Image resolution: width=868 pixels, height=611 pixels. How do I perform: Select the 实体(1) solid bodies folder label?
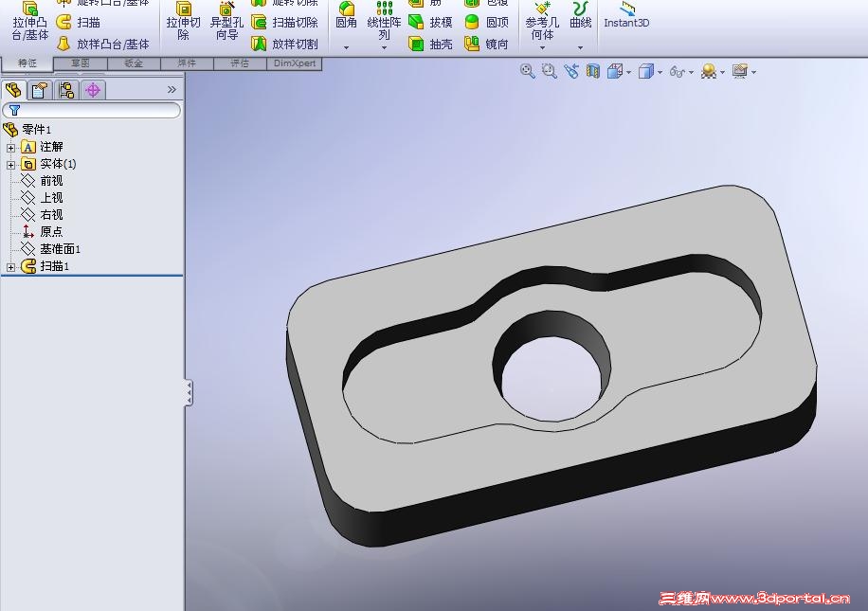[x=58, y=164]
